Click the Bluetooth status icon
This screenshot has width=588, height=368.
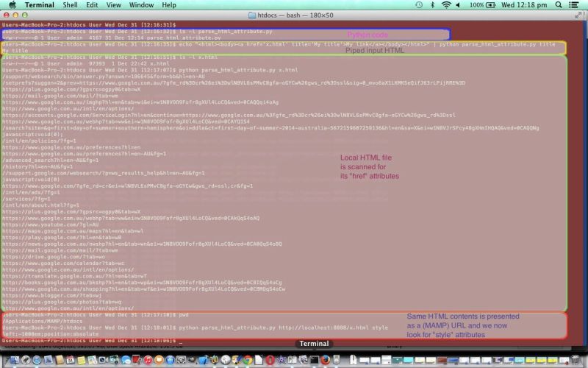432,5
